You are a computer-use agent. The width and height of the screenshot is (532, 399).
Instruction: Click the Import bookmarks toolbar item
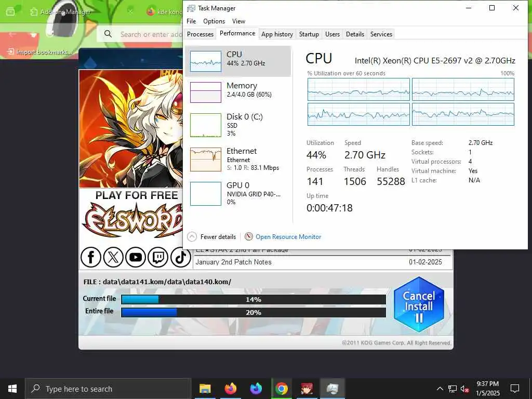pos(40,52)
